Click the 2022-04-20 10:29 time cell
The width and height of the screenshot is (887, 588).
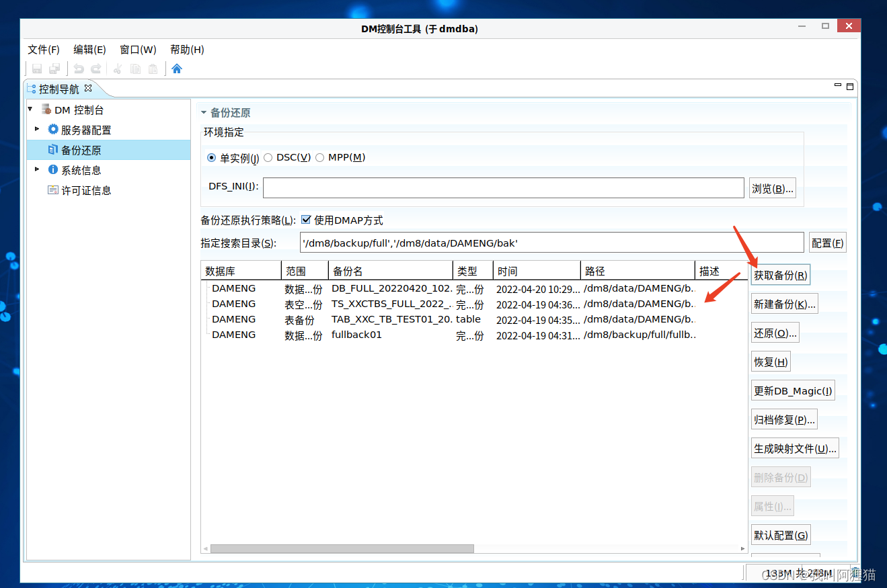tap(537, 289)
